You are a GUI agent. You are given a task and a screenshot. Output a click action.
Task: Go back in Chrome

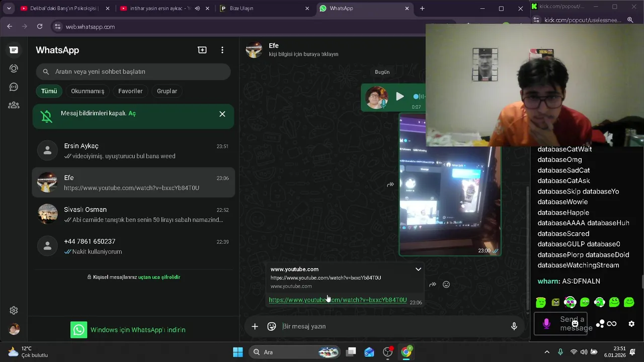[10, 27]
